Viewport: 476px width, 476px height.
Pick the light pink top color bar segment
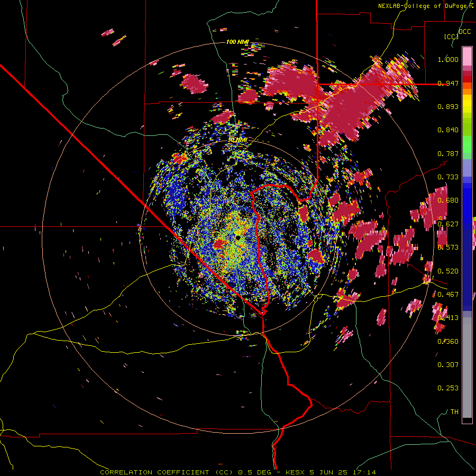(467, 57)
